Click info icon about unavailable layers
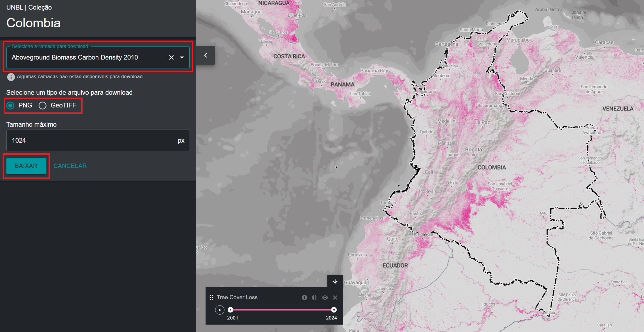 point(11,77)
